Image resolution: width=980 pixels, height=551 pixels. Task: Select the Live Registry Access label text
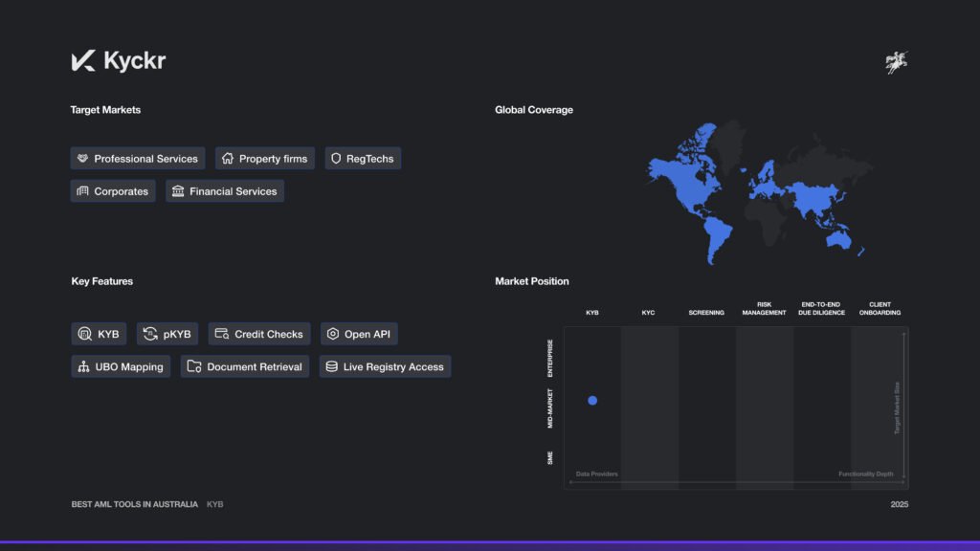pyautogui.click(x=393, y=366)
